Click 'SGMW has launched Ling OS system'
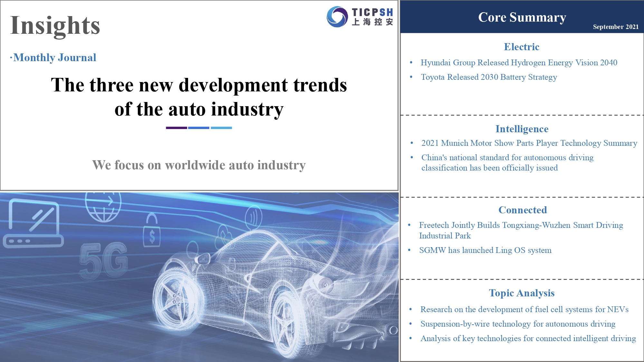 click(x=485, y=250)
